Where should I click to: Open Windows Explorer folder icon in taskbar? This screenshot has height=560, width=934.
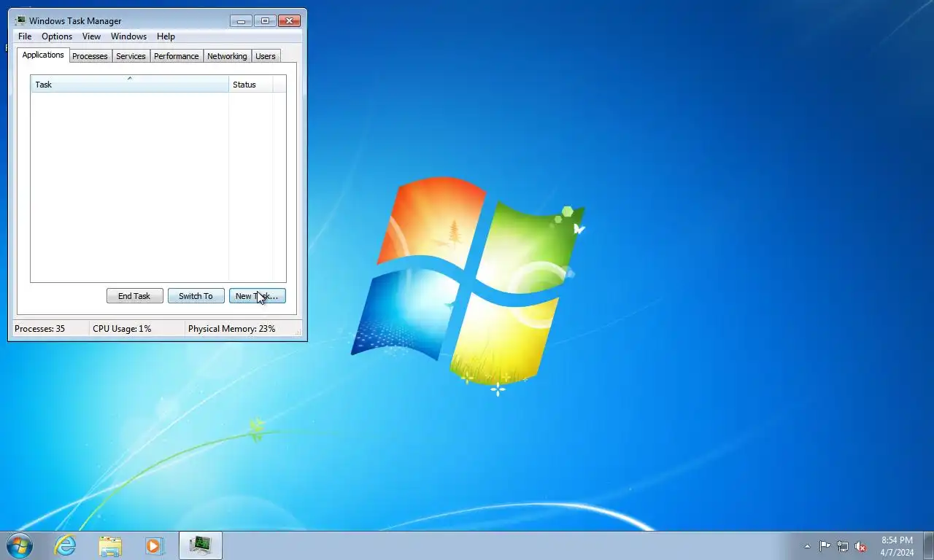tap(110, 545)
